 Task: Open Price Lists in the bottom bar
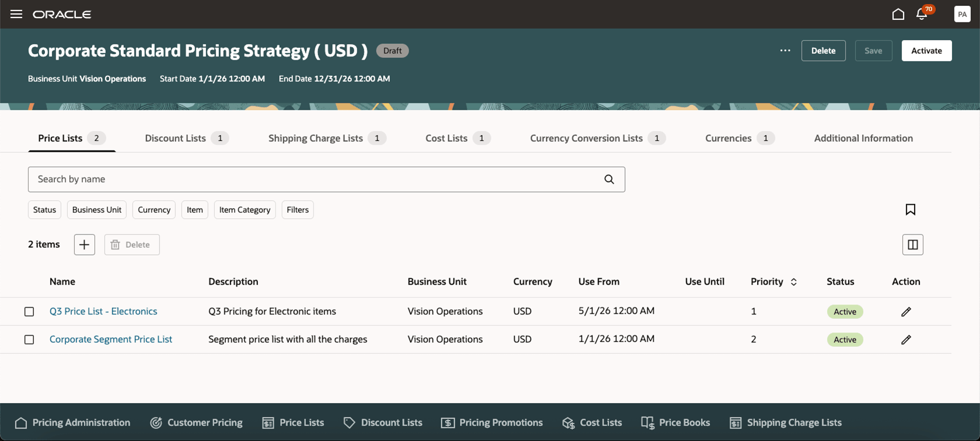pos(293,423)
